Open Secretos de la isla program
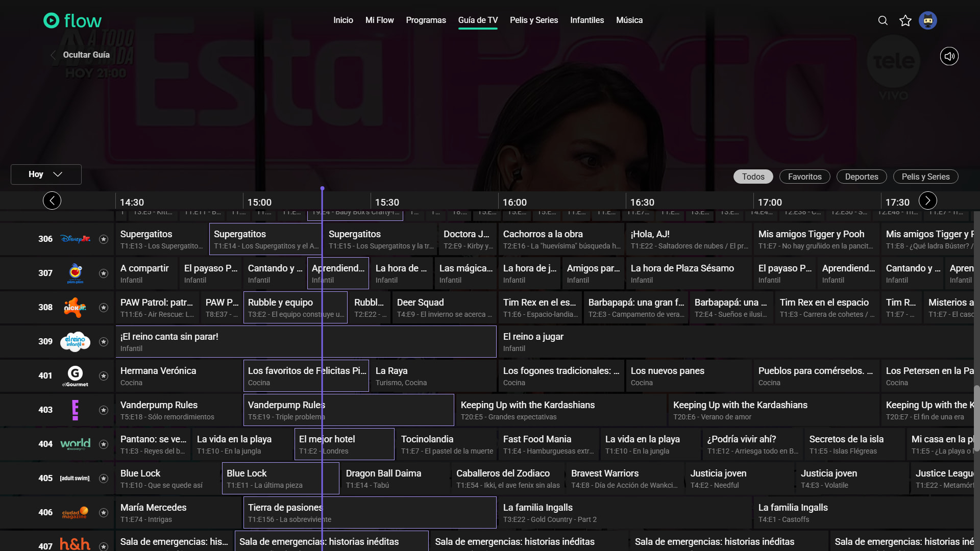980x551 pixels. [855, 444]
